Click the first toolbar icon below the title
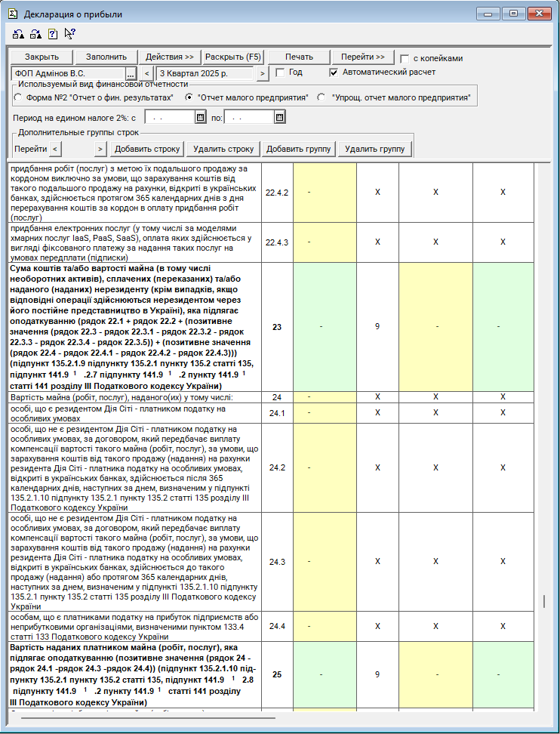Viewport: 560px width, 734px height. [18, 33]
